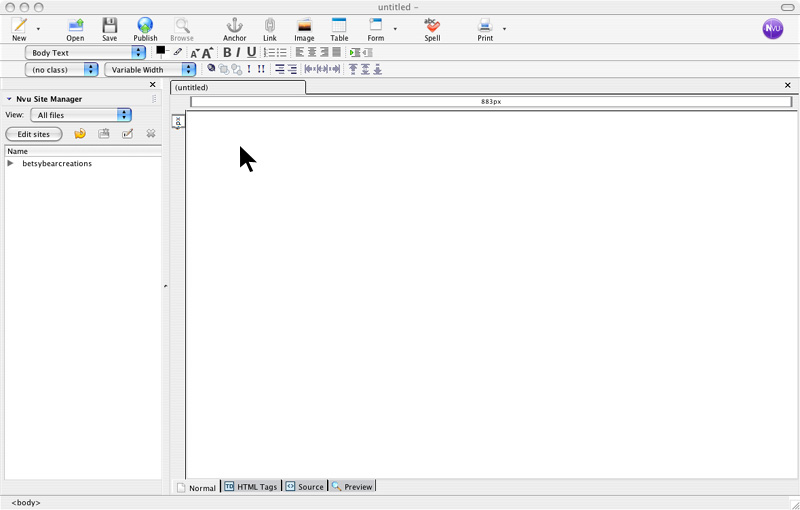Click the Browse toolbar icon

[x=182, y=29]
